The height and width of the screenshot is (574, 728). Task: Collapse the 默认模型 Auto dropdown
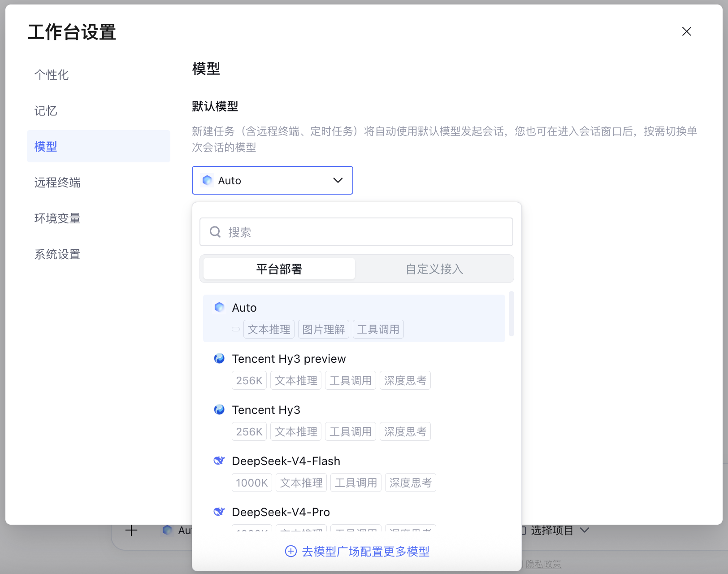[273, 180]
